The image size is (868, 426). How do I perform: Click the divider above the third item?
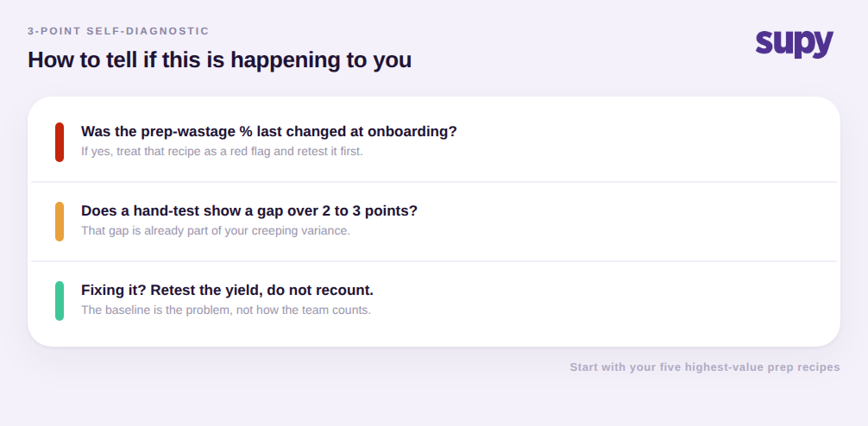click(x=434, y=261)
